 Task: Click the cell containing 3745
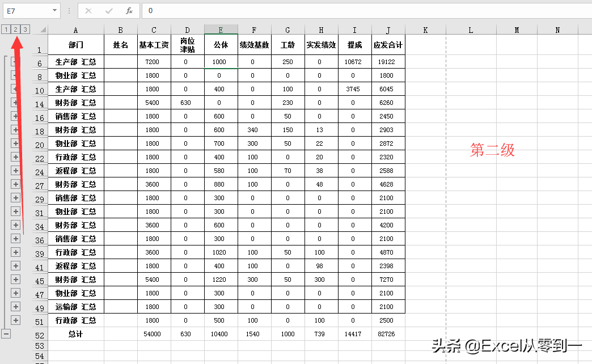tap(355, 89)
